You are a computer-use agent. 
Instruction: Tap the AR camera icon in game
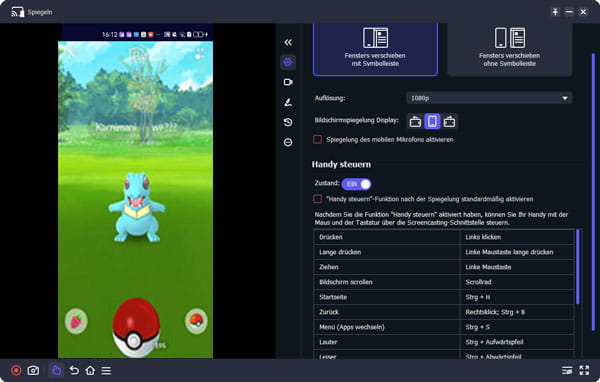199,53
